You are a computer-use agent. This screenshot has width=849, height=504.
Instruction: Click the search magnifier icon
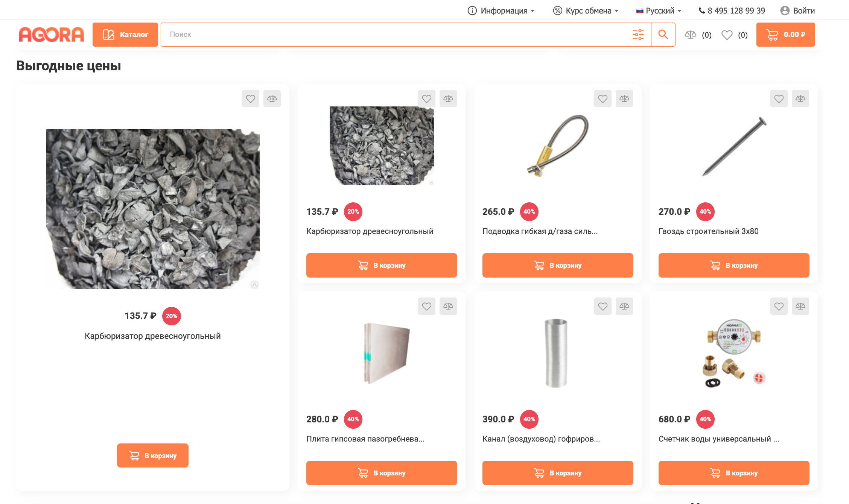click(x=663, y=35)
